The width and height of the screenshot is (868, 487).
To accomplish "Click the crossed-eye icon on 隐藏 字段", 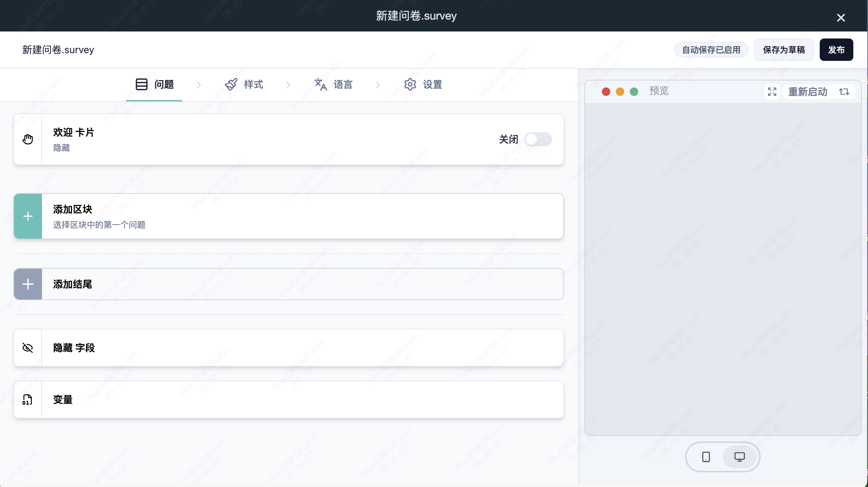I will (28, 348).
